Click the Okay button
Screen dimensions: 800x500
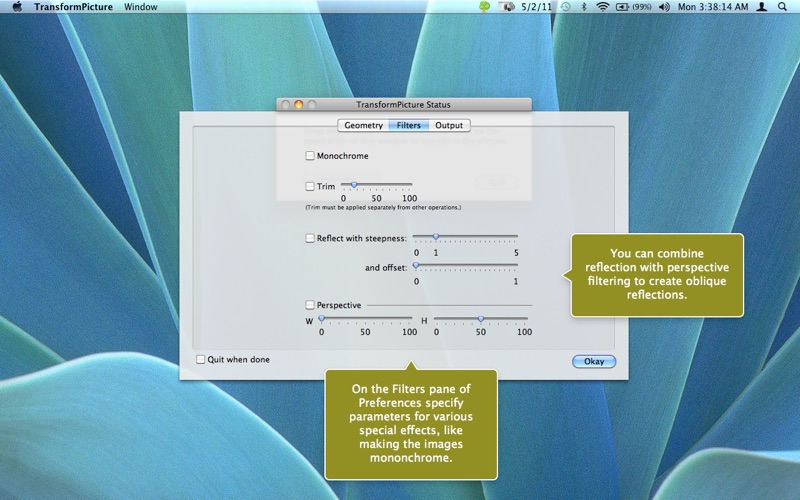coord(594,361)
